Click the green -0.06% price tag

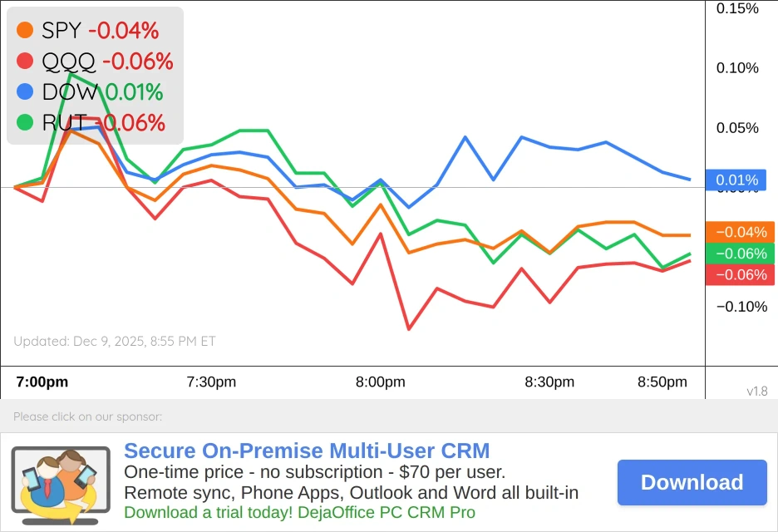[740, 254]
